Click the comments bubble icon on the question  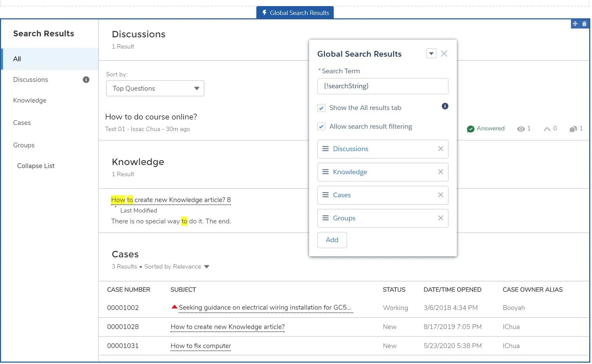tap(573, 129)
